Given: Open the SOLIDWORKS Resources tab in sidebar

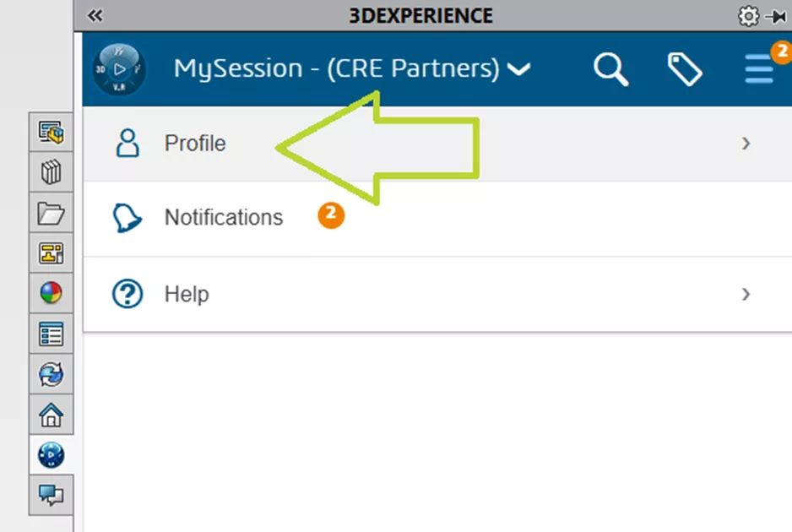Looking at the screenshot, I should tap(51, 132).
